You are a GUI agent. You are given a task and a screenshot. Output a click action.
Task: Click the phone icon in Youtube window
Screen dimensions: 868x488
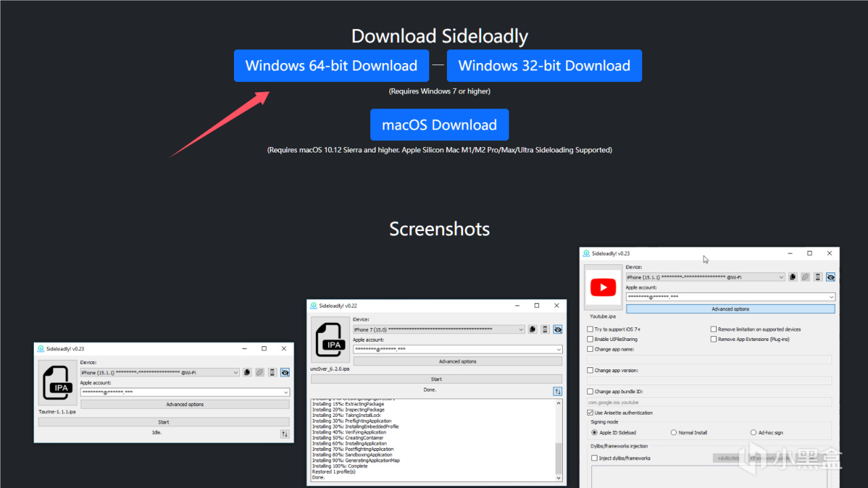tap(818, 277)
